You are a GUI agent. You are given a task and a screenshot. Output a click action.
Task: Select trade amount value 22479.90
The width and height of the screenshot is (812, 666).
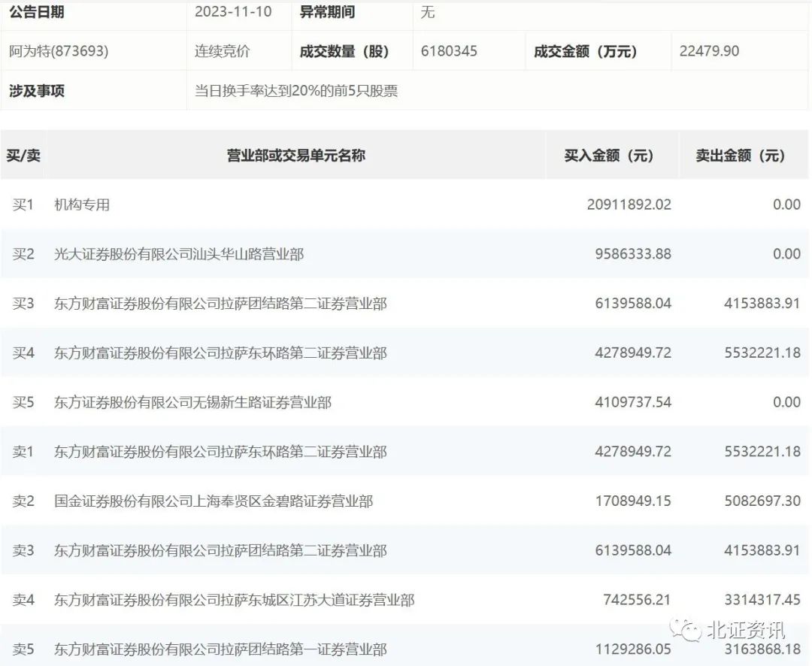pyautogui.click(x=709, y=51)
